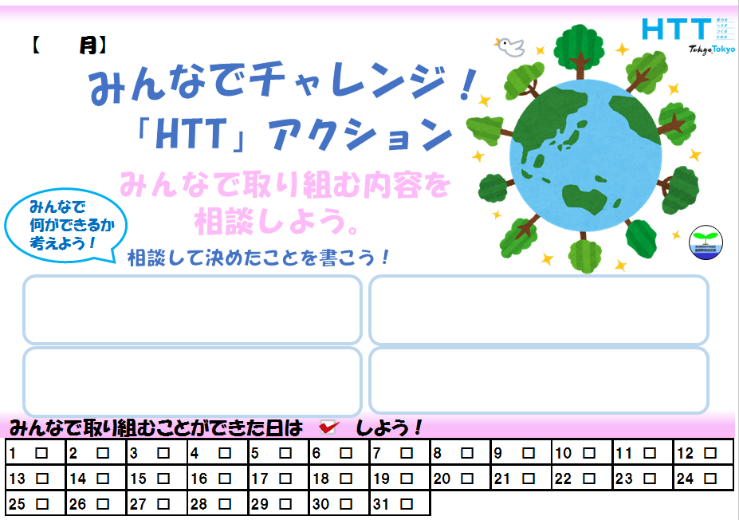Tick the checkbox for day 10

589,453
